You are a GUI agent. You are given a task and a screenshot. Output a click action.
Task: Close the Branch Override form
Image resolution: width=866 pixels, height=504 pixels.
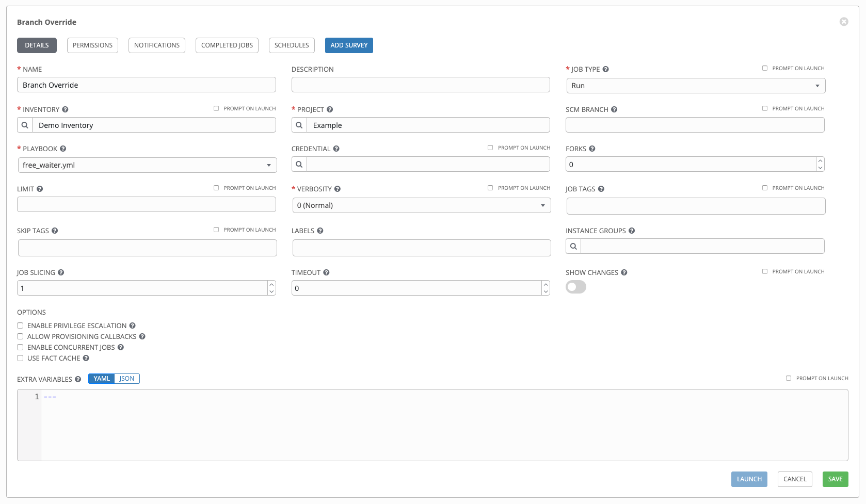coord(844,22)
